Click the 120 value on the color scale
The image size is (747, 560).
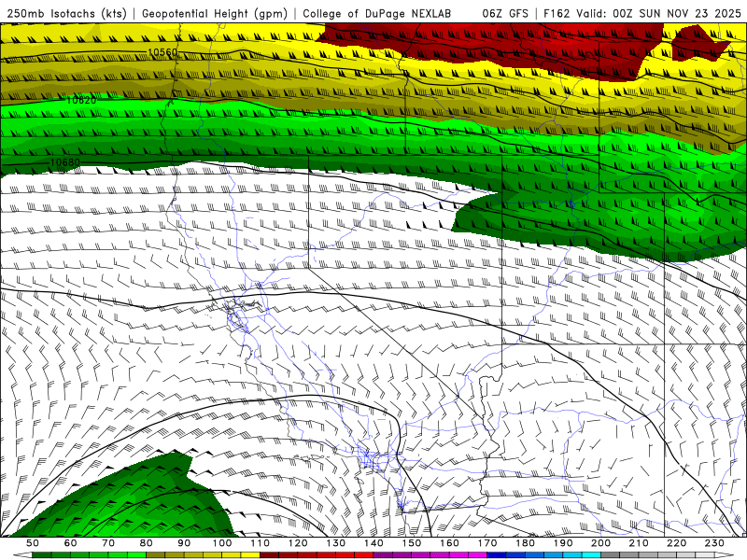coord(297,543)
